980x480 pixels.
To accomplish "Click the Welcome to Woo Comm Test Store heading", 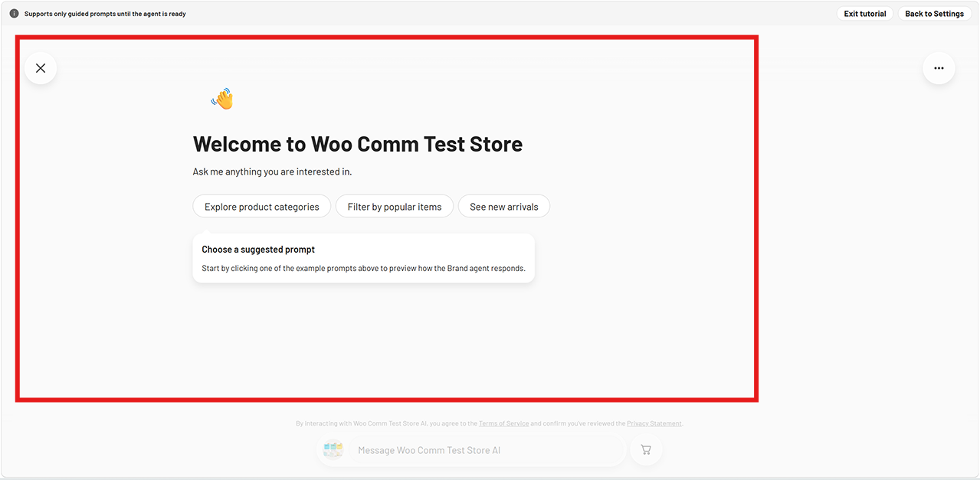I will pos(358,144).
